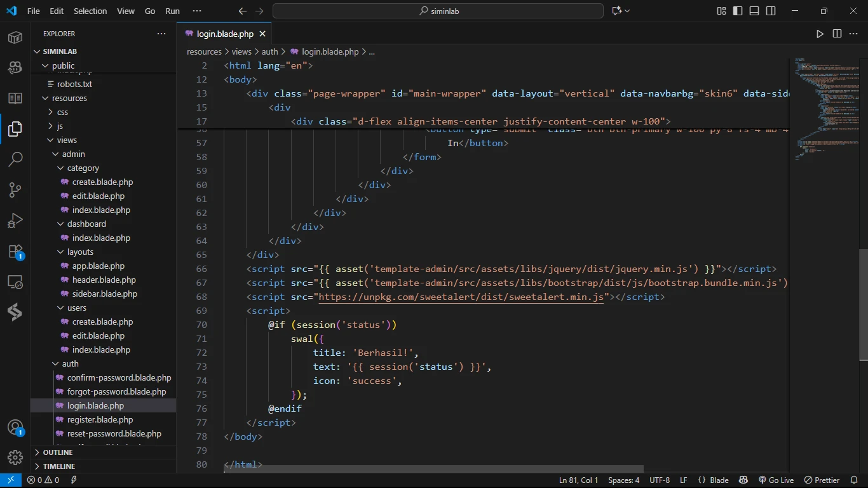
Task: Click the Split Editor Right icon
Action: (x=837, y=34)
